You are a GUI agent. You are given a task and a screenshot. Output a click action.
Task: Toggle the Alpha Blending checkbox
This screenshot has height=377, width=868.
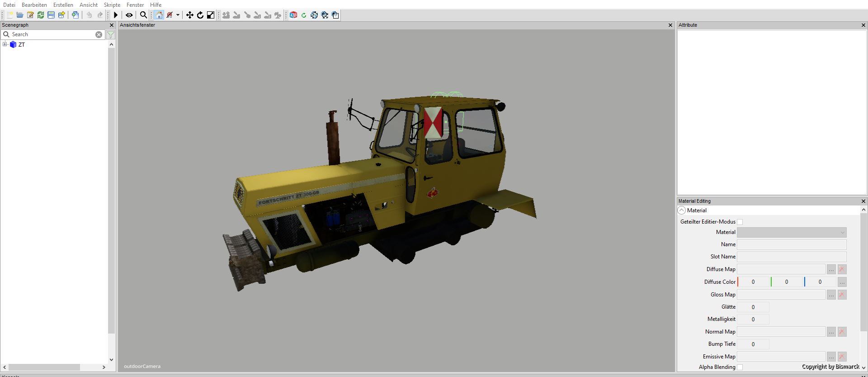coord(740,367)
